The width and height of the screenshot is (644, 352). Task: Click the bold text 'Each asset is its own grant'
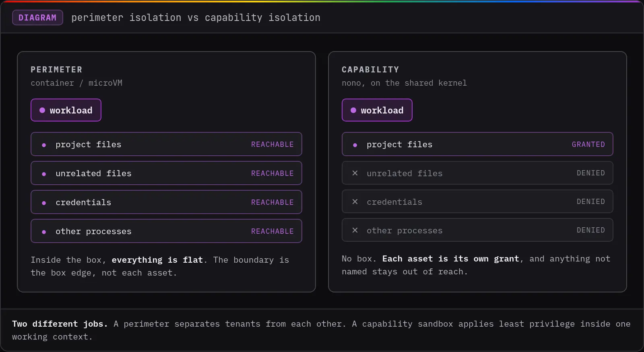tap(451, 259)
